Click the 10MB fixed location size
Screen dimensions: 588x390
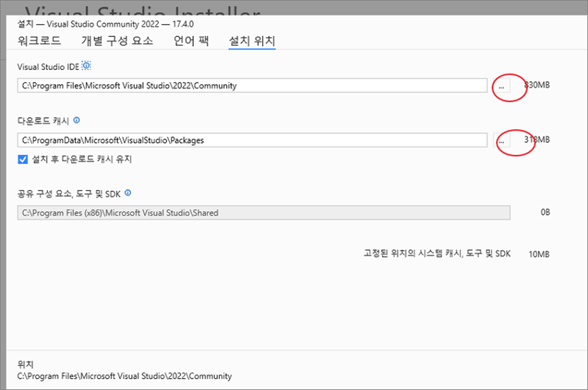(539, 254)
